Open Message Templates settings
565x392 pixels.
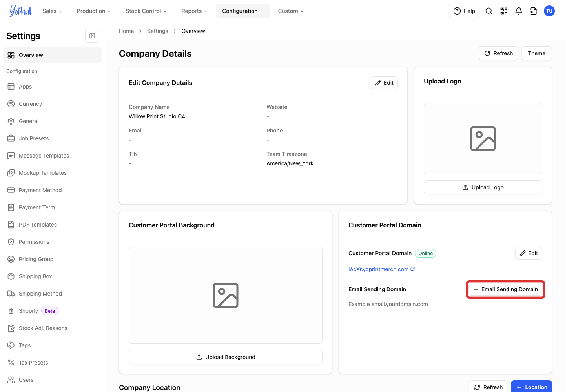[53, 156]
